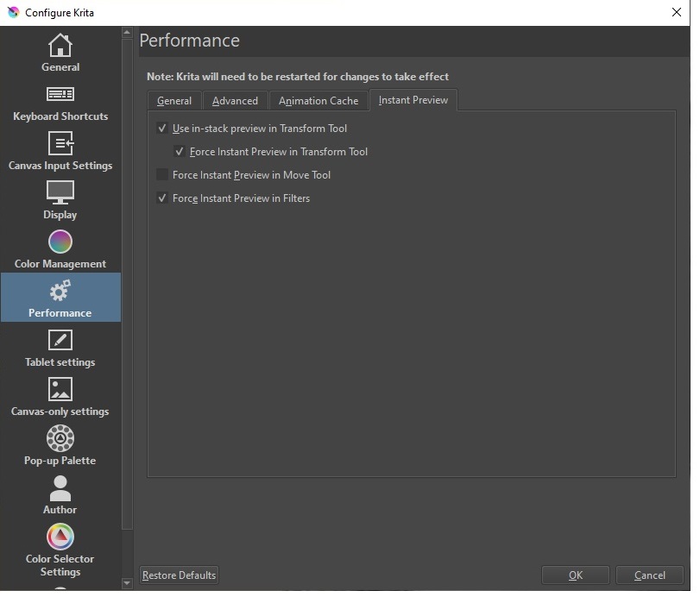Click the Keyboard Shortcuts label
Screen dimensions: 700x597
pos(61,118)
